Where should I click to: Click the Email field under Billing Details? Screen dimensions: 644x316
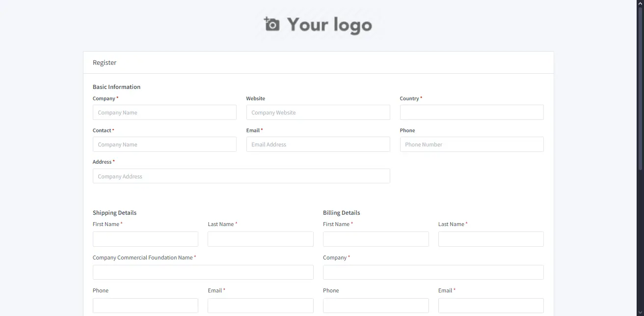[491, 305]
